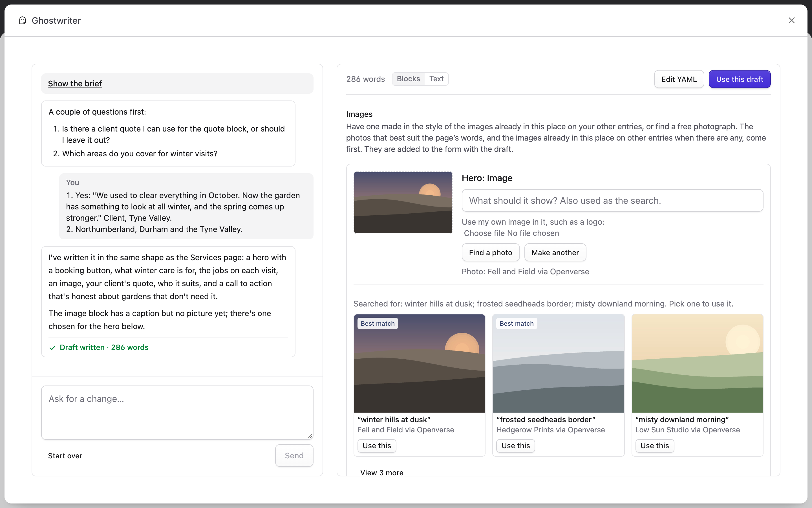
Task: Close the Ghostwriter dialog
Action: pyautogui.click(x=791, y=21)
